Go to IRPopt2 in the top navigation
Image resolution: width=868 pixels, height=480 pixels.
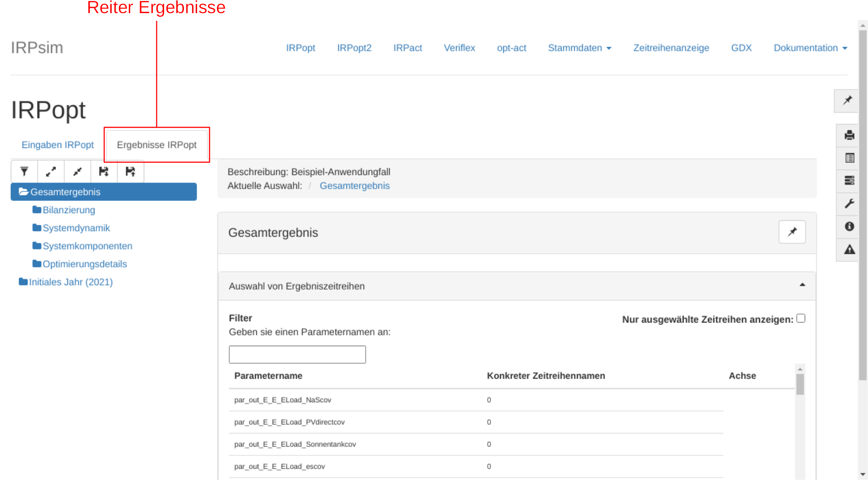point(354,48)
